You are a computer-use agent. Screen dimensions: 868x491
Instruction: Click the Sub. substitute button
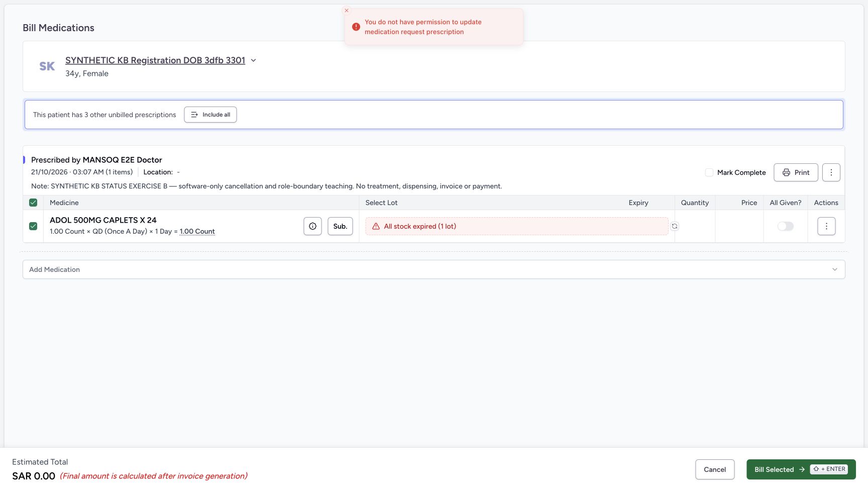click(x=340, y=226)
